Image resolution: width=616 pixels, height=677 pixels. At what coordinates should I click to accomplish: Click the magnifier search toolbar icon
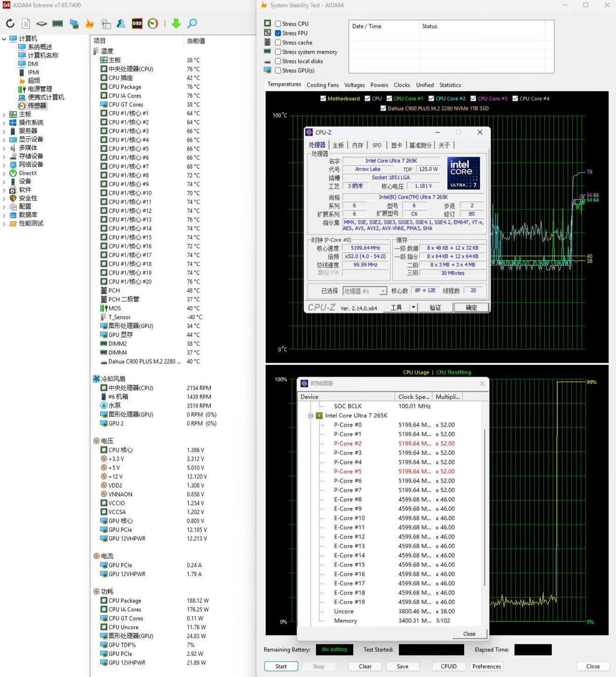192,23
